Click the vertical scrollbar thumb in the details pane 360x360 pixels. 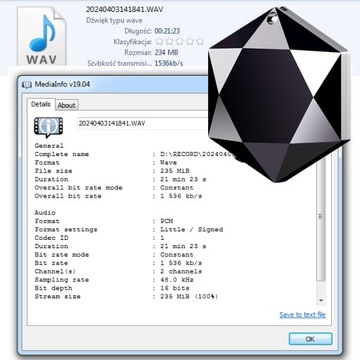point(321,218)
